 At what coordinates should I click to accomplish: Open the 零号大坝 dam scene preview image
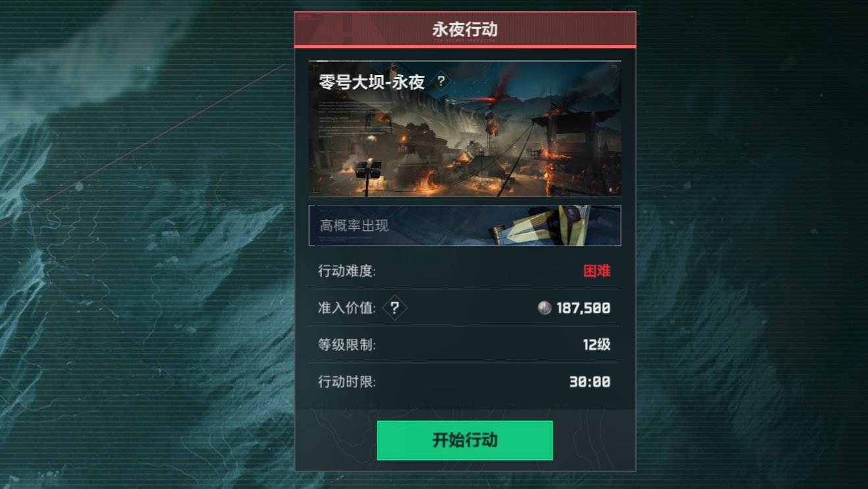[x=464, y=129]
